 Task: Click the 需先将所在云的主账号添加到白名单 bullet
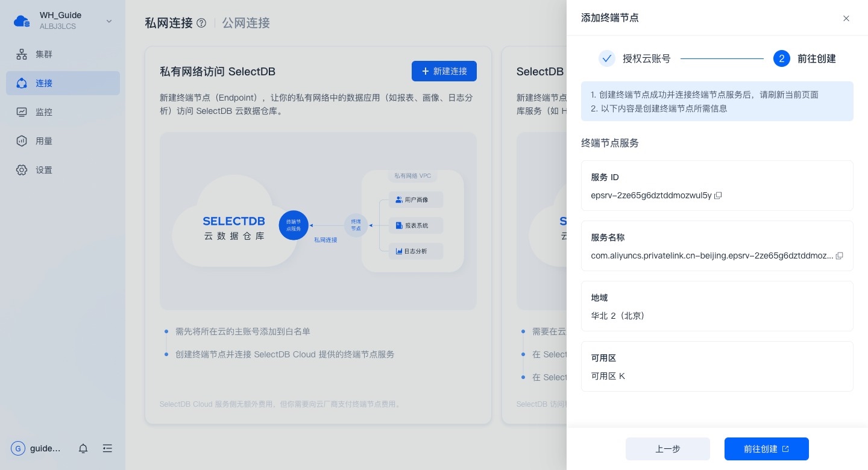243,331
